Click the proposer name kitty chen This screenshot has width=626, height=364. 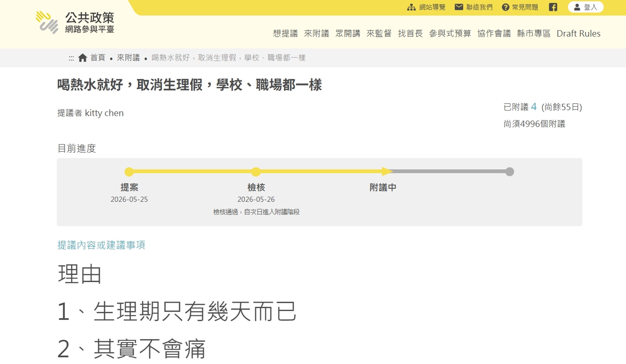[104, 113]
